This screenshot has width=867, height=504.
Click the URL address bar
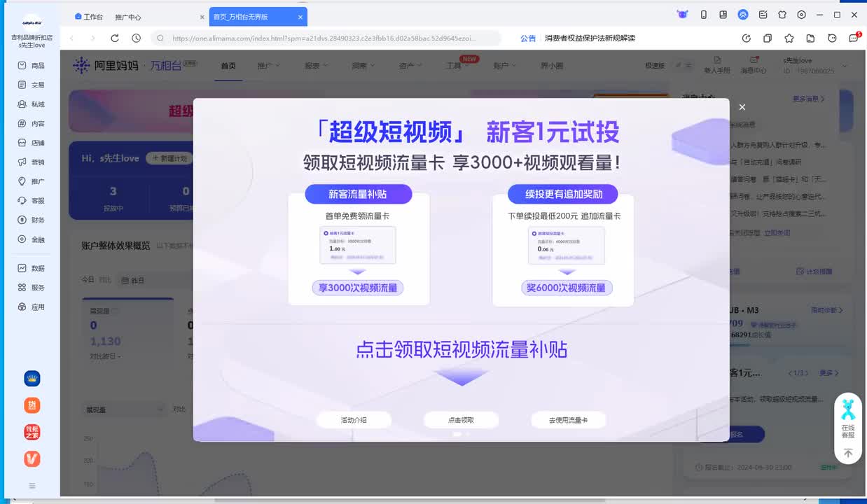(326, 38)
